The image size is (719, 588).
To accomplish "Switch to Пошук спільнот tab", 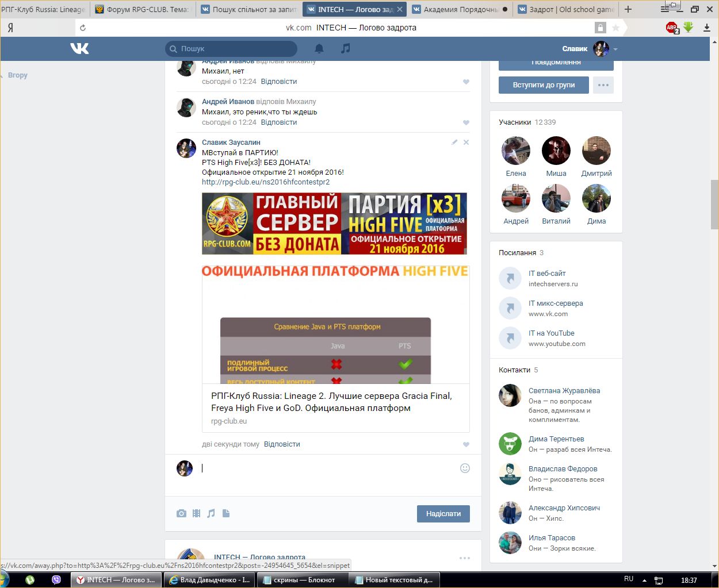I will 249,9.
